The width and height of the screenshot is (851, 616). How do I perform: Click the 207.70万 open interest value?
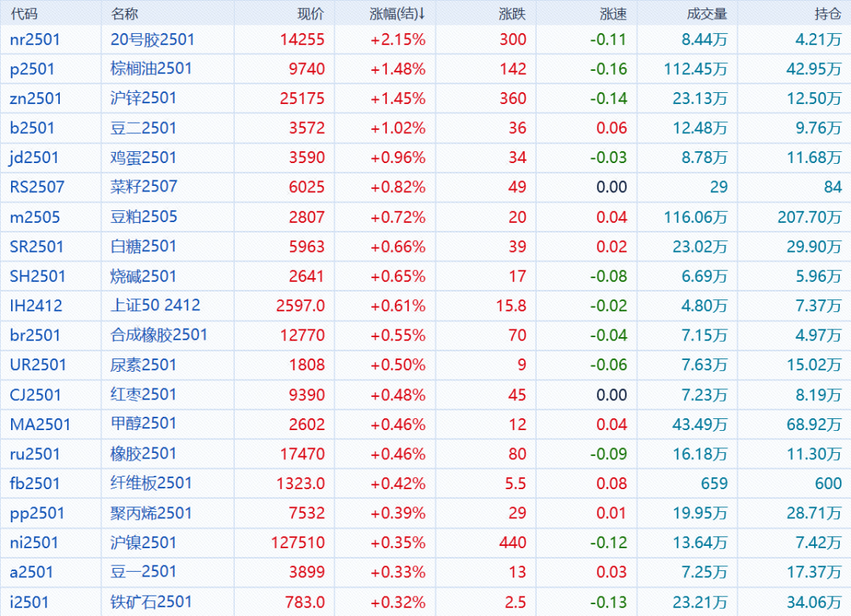point(810,217)
